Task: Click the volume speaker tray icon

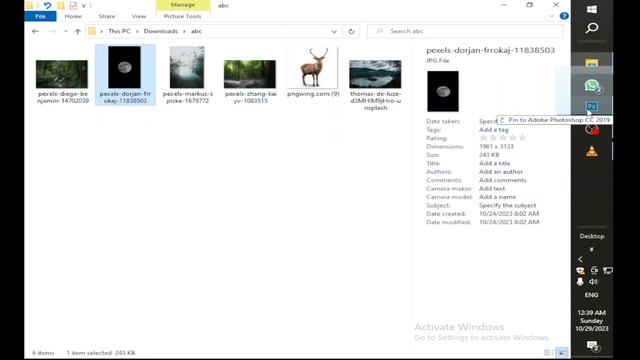Action: 593,282
